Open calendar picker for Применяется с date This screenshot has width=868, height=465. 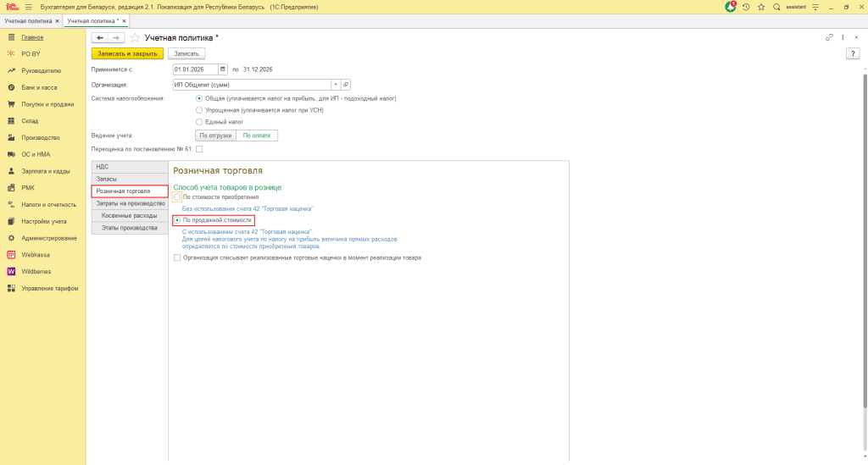(x=223, y=69)
